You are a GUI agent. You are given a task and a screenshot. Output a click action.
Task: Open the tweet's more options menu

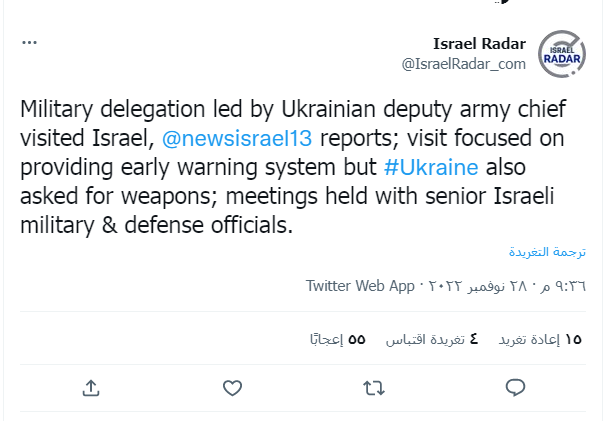tap(29, 43)
